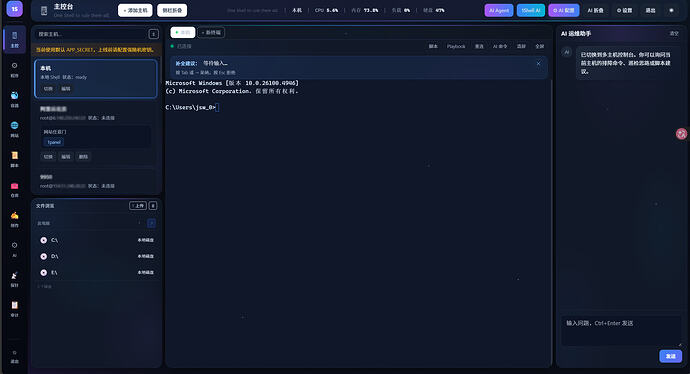Open the 主控 section in left sidebar

coord(15,39)
